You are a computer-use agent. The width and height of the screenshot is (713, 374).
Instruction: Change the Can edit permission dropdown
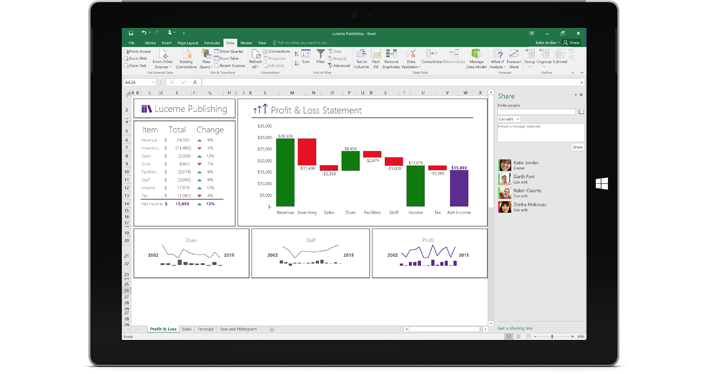coord(509,119)
